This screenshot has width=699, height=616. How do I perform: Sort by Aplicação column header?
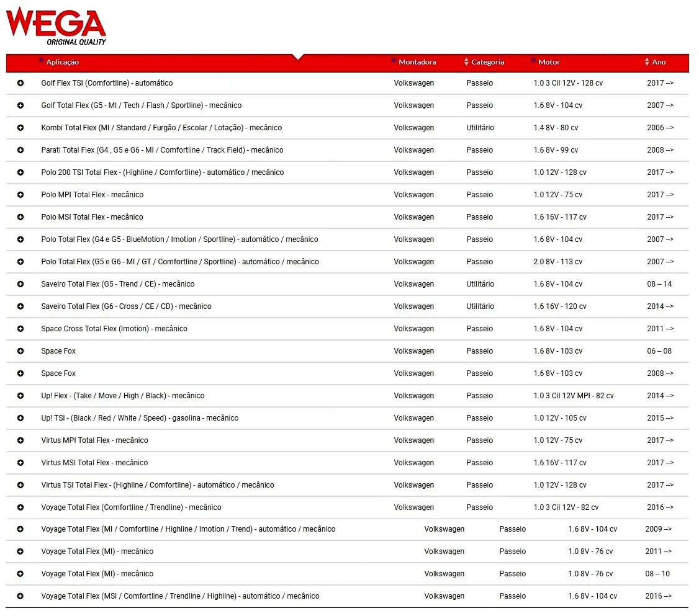pyautogui.click(x=62, y=62)
